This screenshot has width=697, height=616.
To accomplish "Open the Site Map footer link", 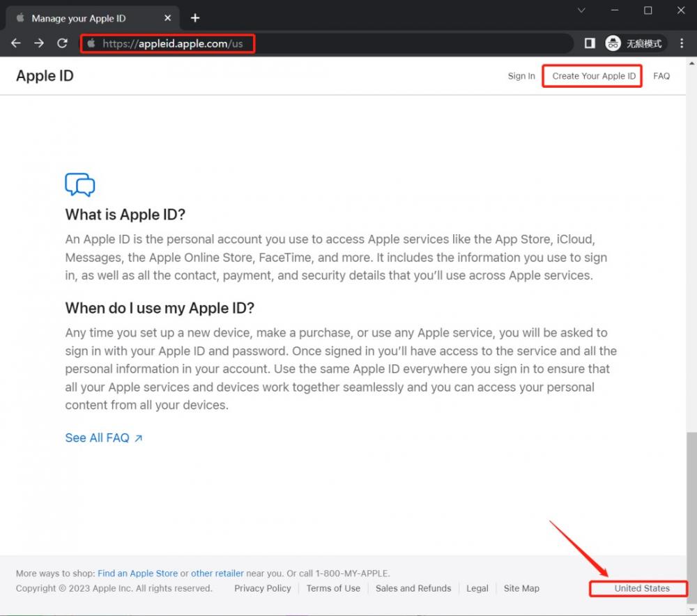I will tap(521, 588).
